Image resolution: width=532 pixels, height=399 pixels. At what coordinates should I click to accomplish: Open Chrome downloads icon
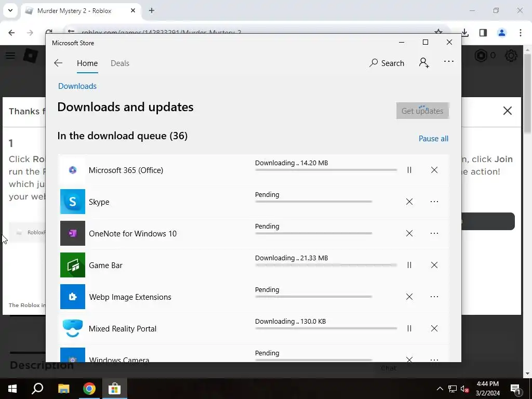pos(465,33)
